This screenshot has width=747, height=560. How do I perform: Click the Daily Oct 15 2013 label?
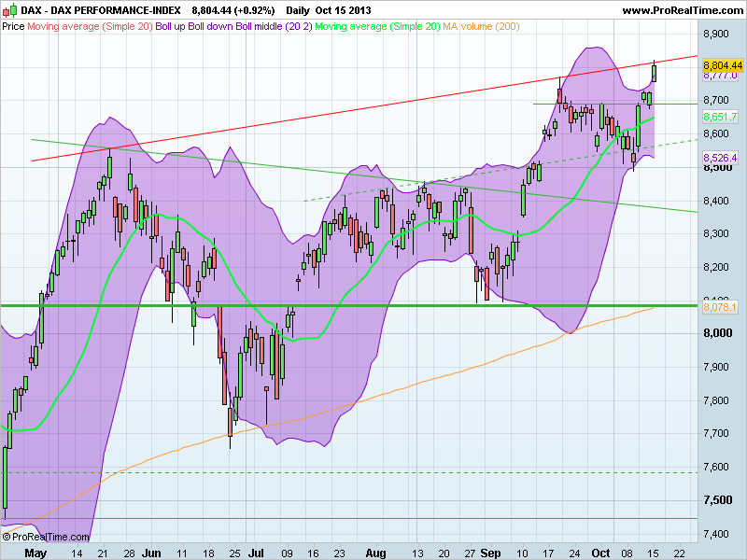[x=329, y=10]
